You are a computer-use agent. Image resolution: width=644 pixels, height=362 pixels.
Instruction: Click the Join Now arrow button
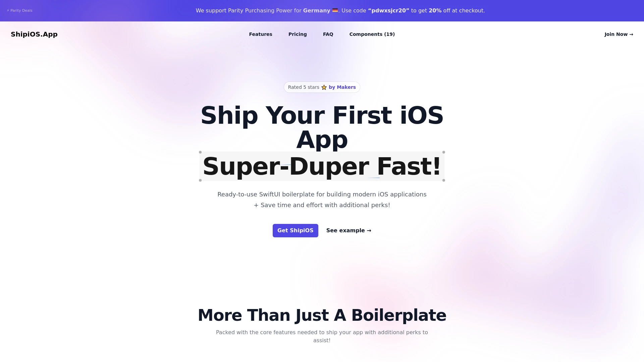[x=619, y=34]
